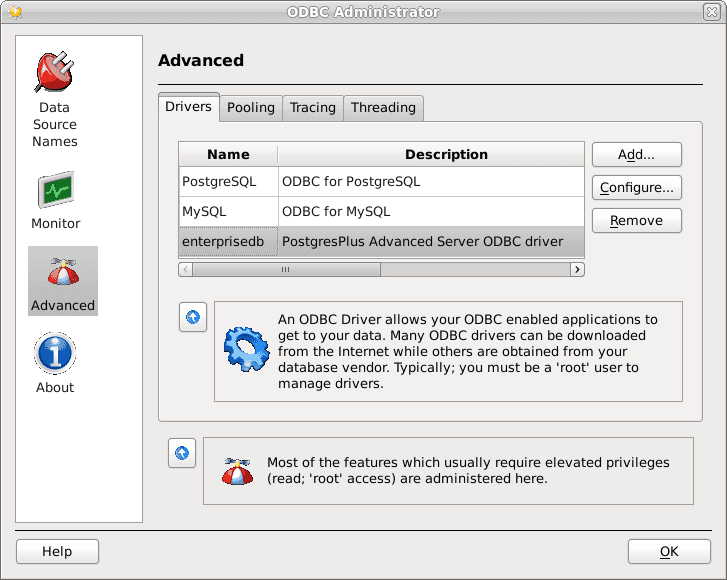Click the scrollbar right arrow
The height and width of the screenshot is (580, 727).
(577, 269)
